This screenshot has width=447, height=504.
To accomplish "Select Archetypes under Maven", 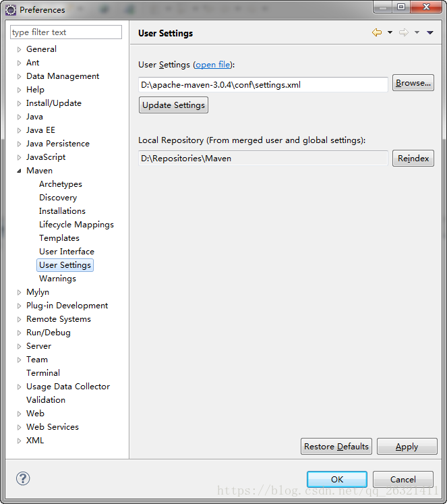I will coord(61,184).
